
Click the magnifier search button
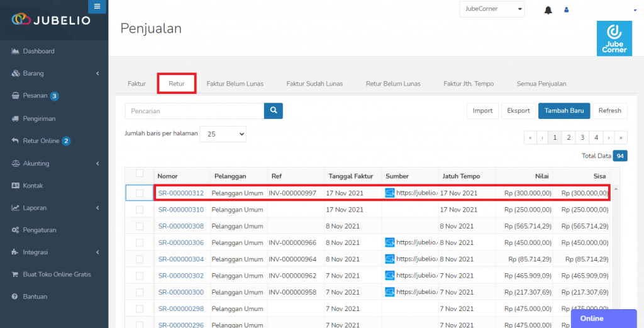coord(274,111)
